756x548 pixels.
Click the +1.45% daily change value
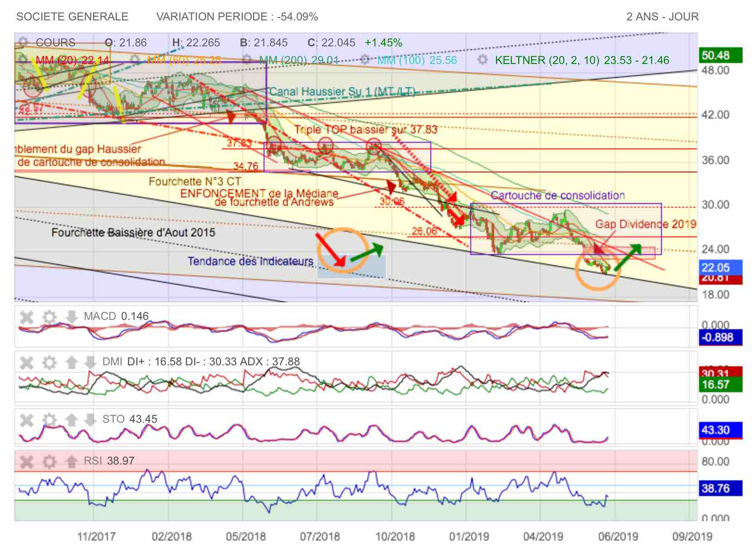click(383, 43)
